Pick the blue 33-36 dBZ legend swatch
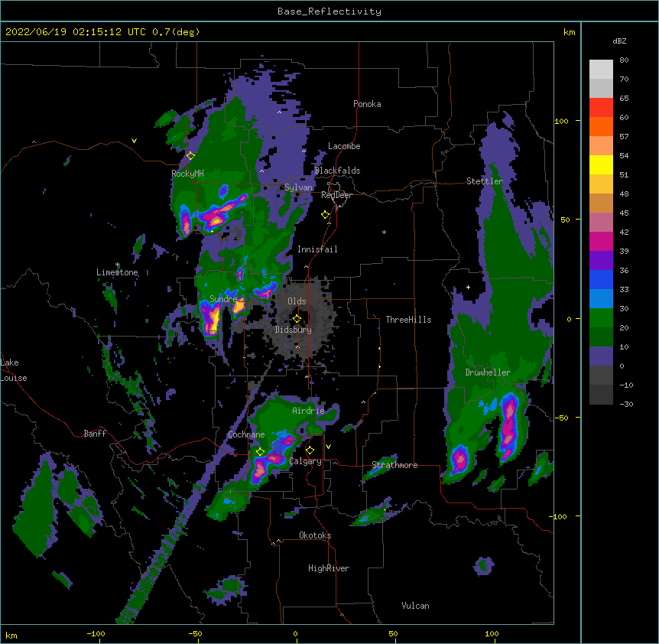The height and width of the screenshot is (644, 659). point(601,279)
